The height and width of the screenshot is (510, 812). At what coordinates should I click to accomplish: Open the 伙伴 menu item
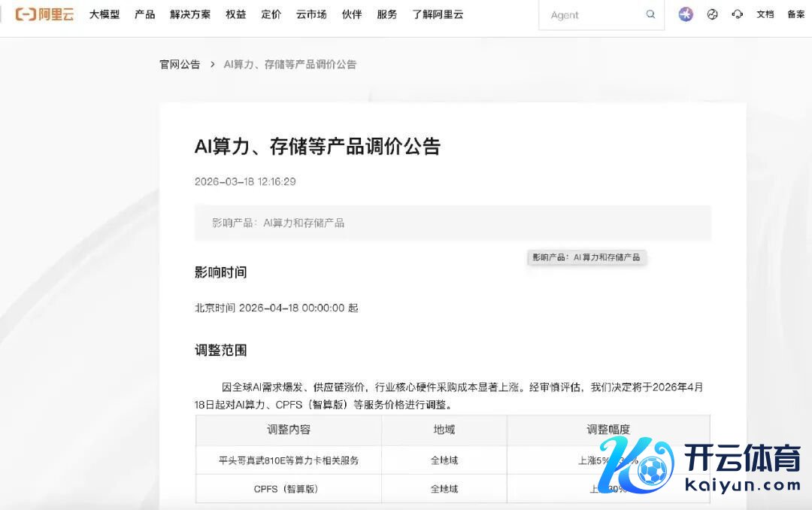(352, 14)
